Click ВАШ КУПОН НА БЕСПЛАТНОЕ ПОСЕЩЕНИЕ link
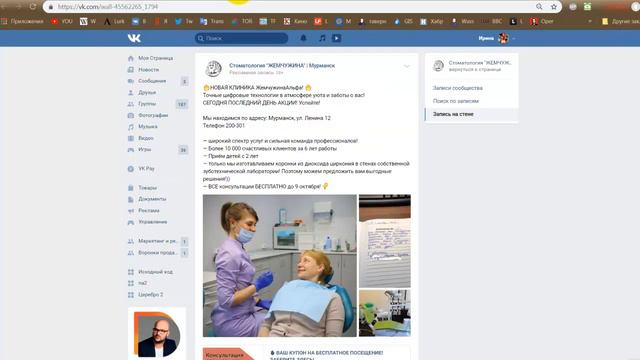Image resolution: width=640 pixels, height=360 pixels. [x=327, y=353]
